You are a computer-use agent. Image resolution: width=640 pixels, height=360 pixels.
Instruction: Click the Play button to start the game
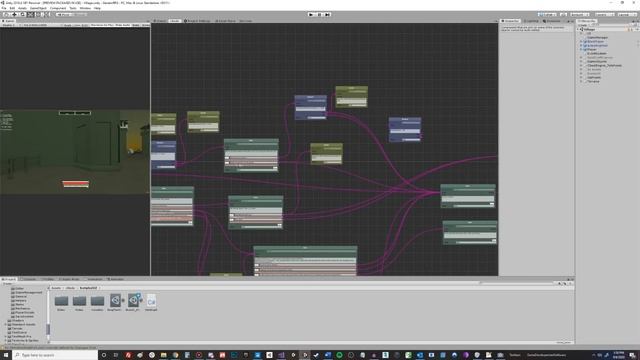pos(311,14)
